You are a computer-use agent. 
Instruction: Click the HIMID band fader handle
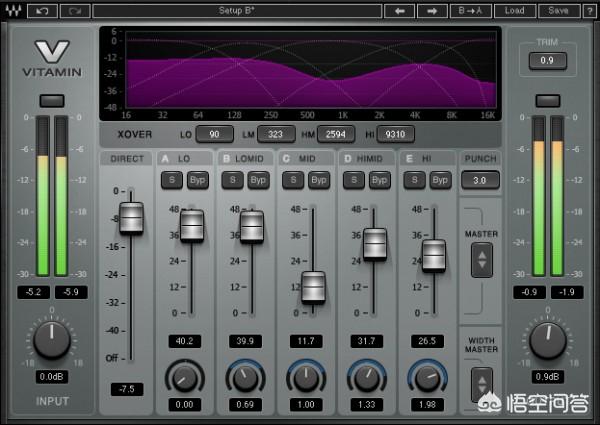pos(375,244)
